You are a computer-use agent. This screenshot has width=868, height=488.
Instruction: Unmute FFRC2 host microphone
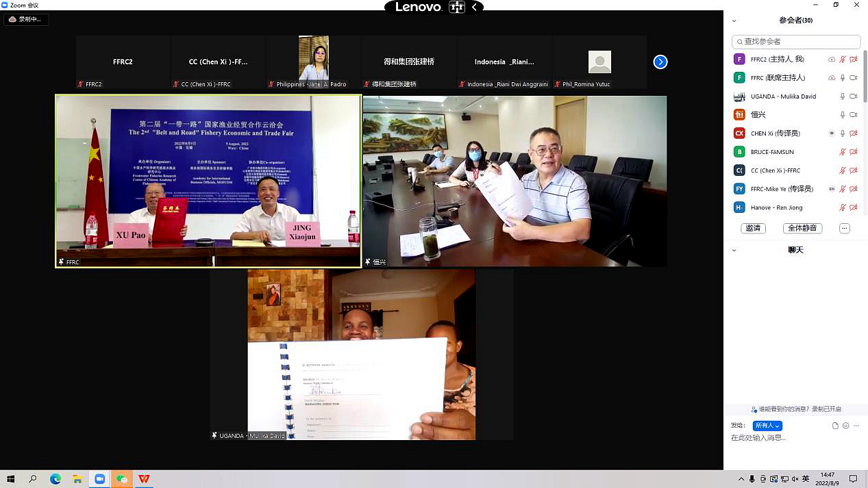click(x=843, y=60)
